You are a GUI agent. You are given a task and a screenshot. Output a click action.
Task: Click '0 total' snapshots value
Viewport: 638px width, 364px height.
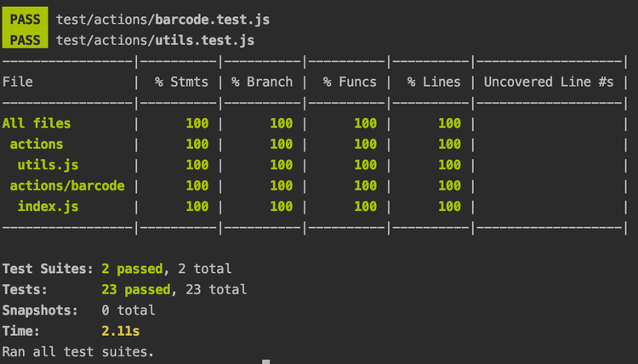128,310
